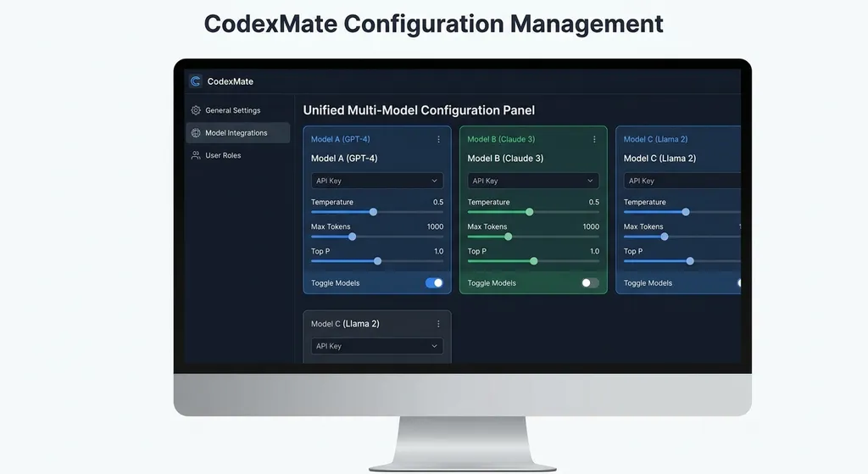Click Model B Top P value 1.0
Screen dimensions: 868x474
coord(594,251)
